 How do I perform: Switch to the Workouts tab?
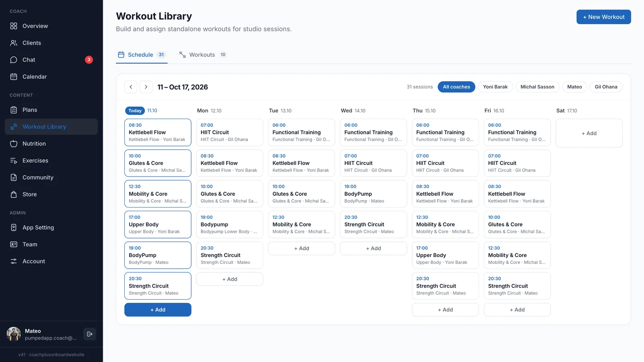(x=203, y=55)
